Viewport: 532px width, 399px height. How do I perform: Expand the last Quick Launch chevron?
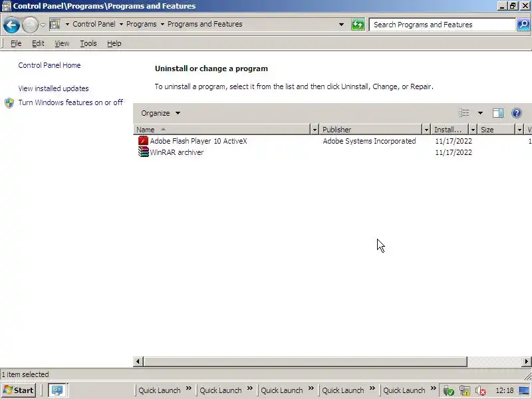pyautogui.click(x=434, y=388)
